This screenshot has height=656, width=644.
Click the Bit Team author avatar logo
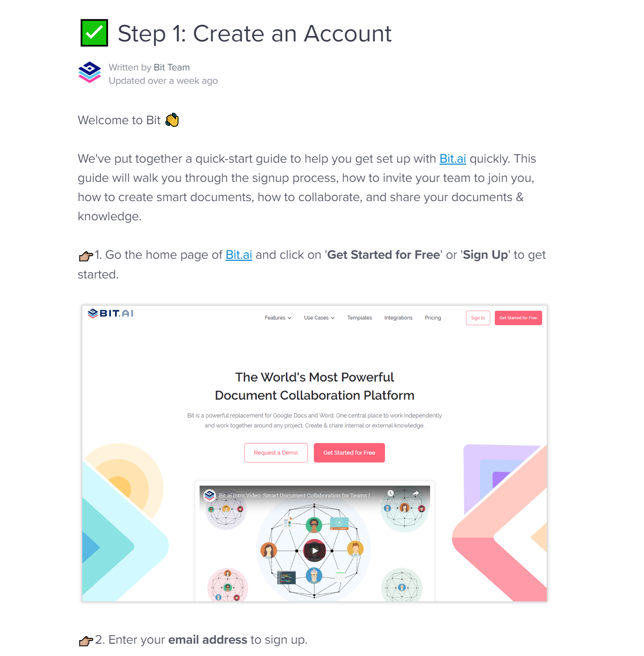(90, 72)
